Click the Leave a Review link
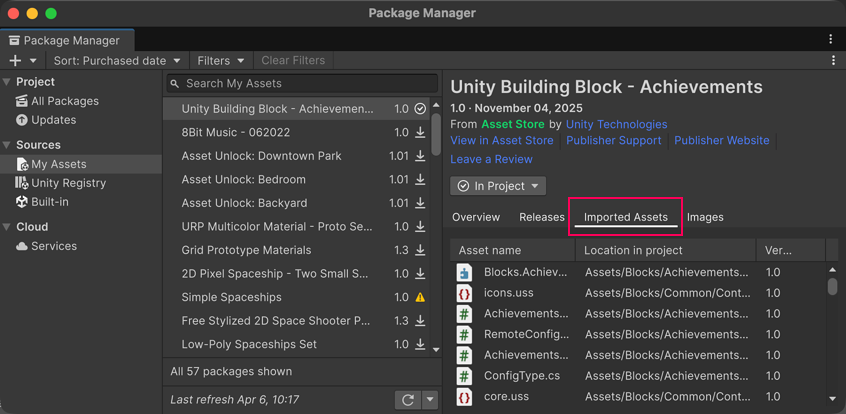Image resolution: width=846 pixels, height=414 pixels. (492, 159)
